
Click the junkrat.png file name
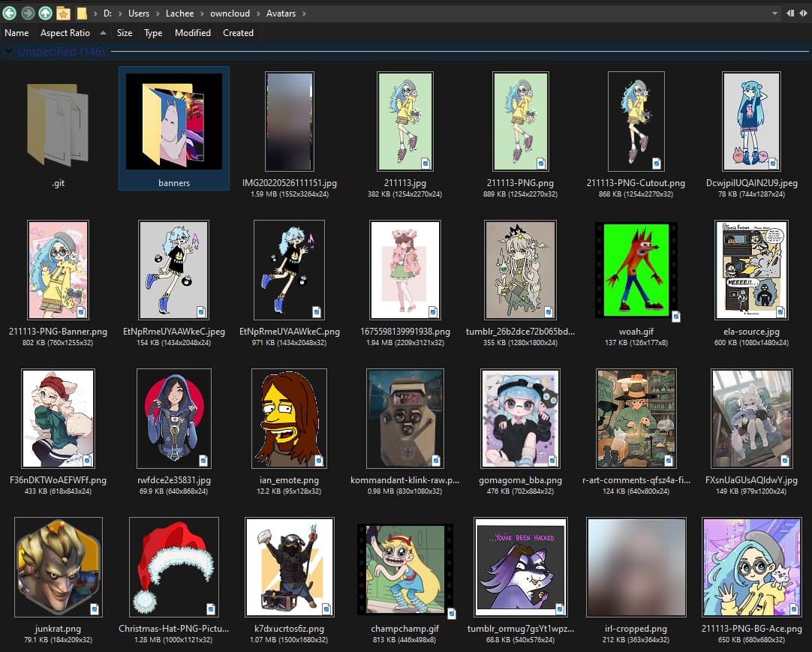click(58, 629)
